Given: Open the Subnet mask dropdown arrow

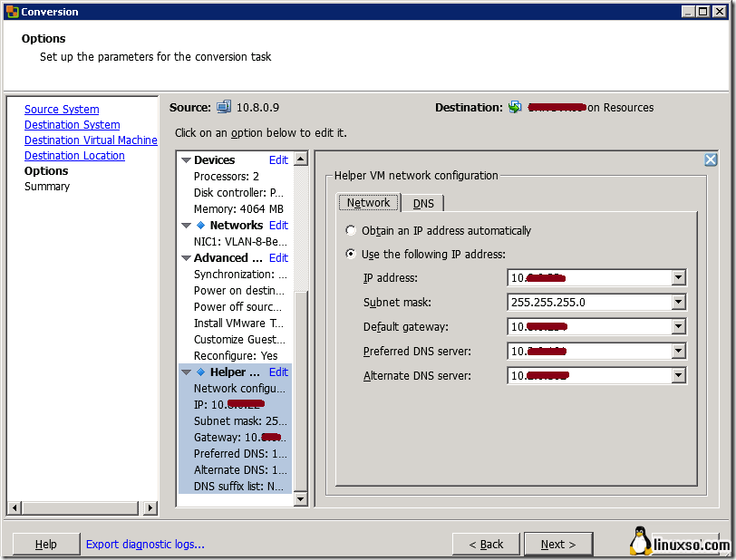Looking at the screenshot, I should click(x=678, y=303).
